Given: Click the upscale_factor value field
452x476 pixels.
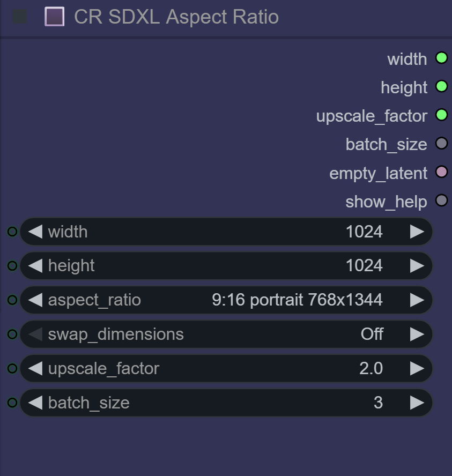Looking at the screenshot, I should 225,369.
